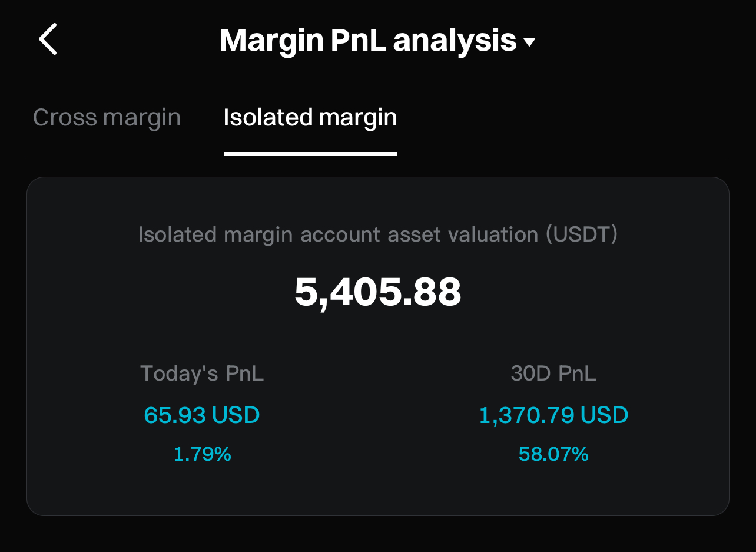Click the Today's PnL label
756x552 pixels.
(x=202, y=373)
